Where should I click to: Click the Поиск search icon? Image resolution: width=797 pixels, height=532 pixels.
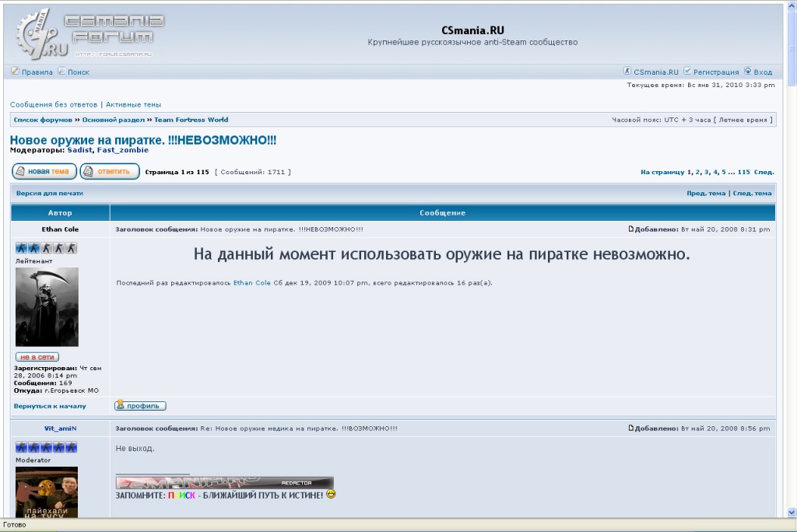pos(61,72)
